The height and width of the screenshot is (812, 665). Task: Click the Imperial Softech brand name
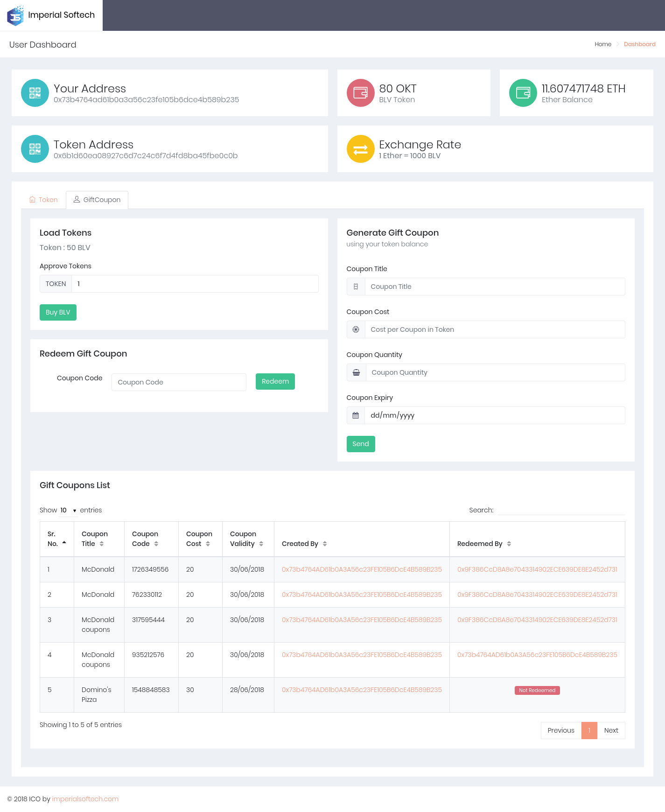click(x=61, y=15)
